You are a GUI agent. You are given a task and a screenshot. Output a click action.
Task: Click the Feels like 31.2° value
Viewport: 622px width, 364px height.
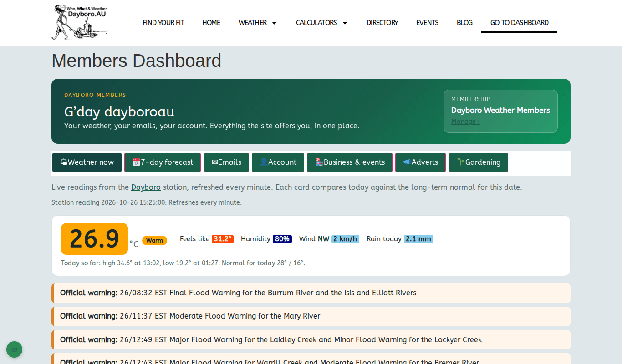click(x=223, y=239)
